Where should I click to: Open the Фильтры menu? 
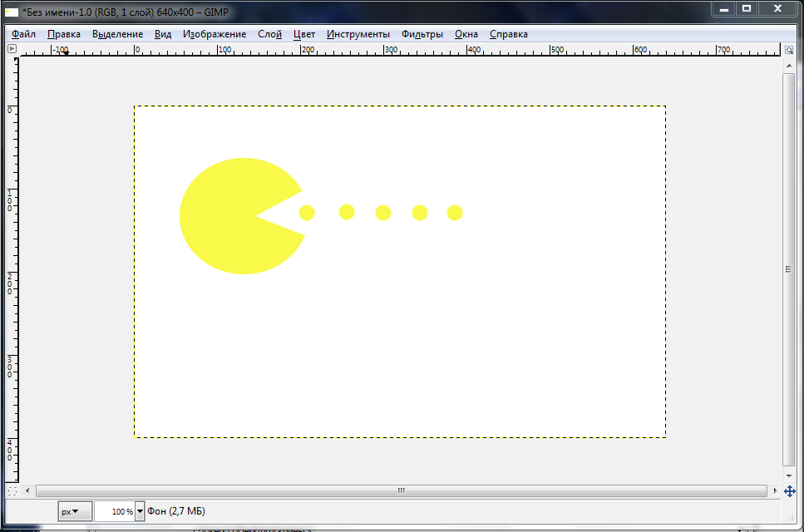[422, 34]
